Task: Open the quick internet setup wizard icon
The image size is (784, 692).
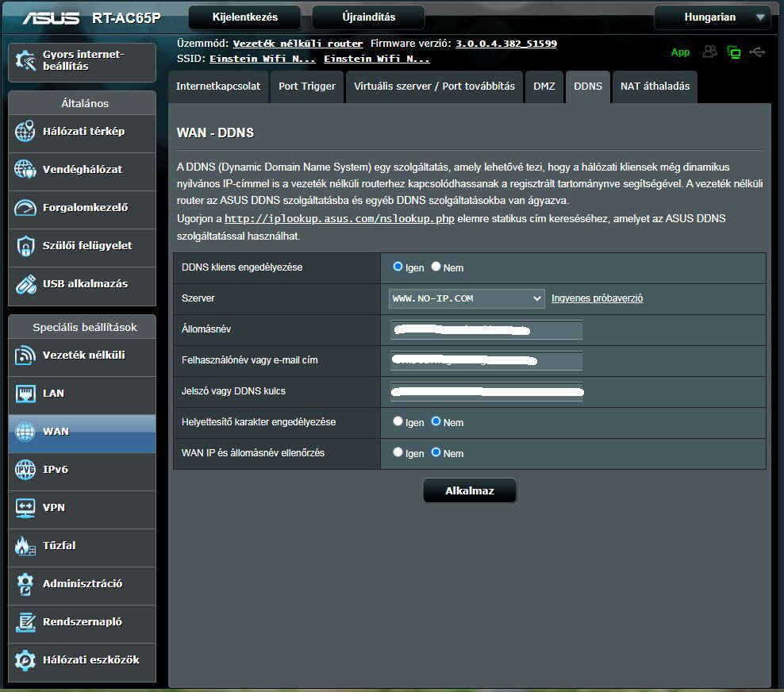Action: (x=25, y=60)
